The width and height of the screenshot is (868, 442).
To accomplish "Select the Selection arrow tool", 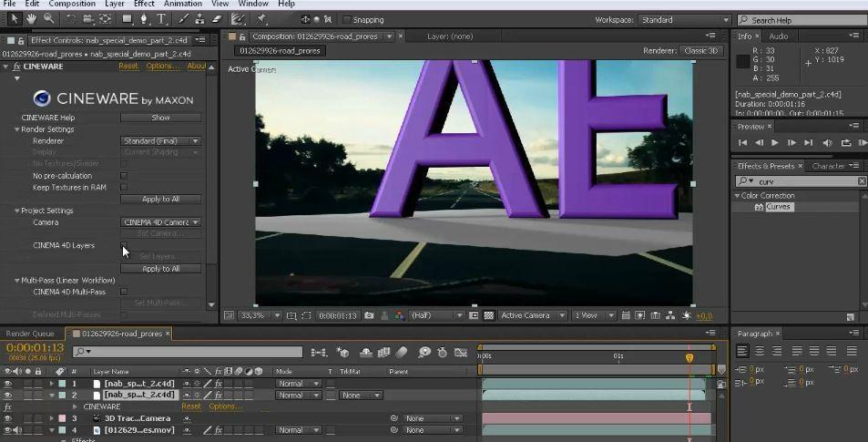I will [x=15, y=19].
